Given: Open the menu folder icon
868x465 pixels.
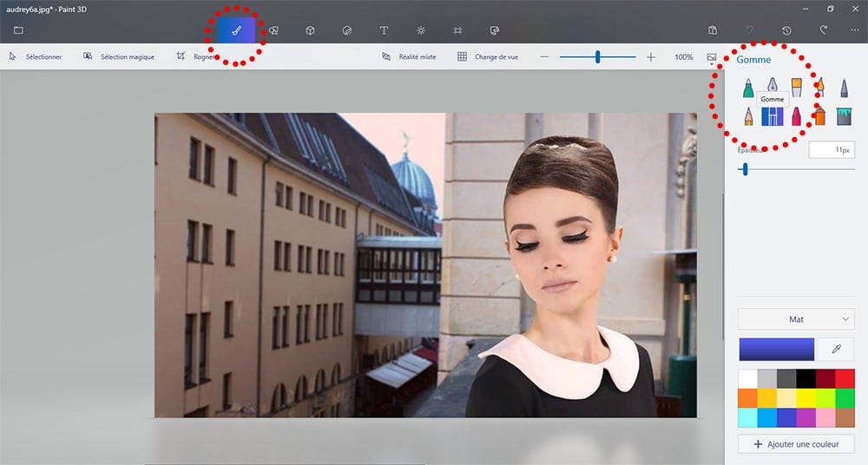Looking at the screenshot, I should 18,30.
